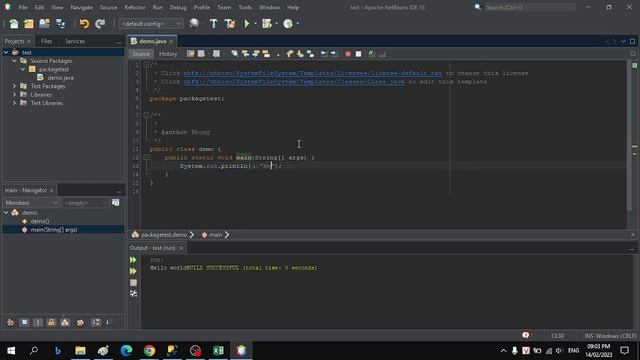Open the default config dropdown

150,24
